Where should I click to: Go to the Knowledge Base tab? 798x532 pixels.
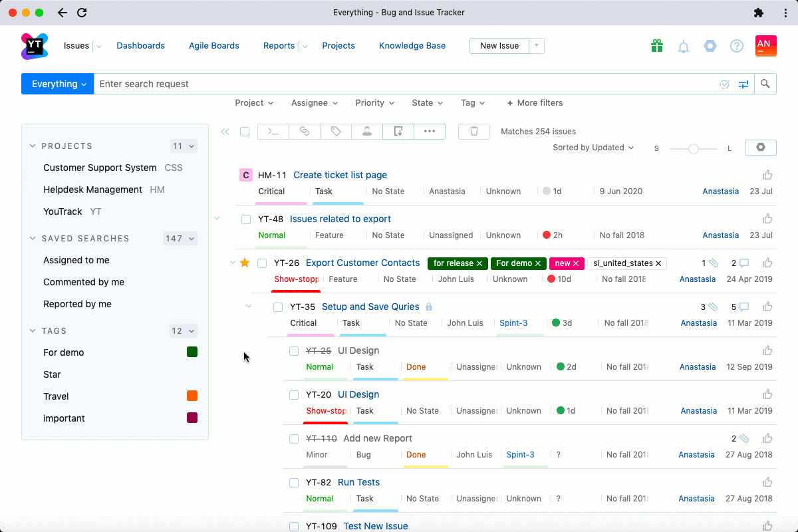click(412, 46)
